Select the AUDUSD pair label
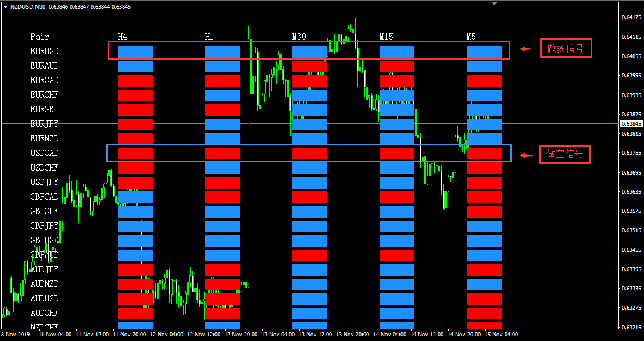644x341 pixels. (44, 299)
